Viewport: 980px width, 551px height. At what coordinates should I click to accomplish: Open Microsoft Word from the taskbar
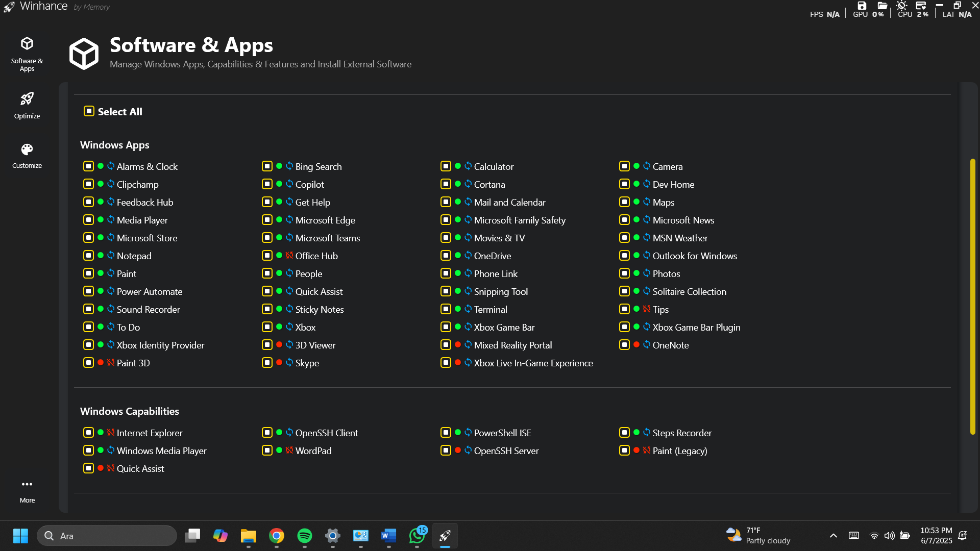[x=389, y=536]
